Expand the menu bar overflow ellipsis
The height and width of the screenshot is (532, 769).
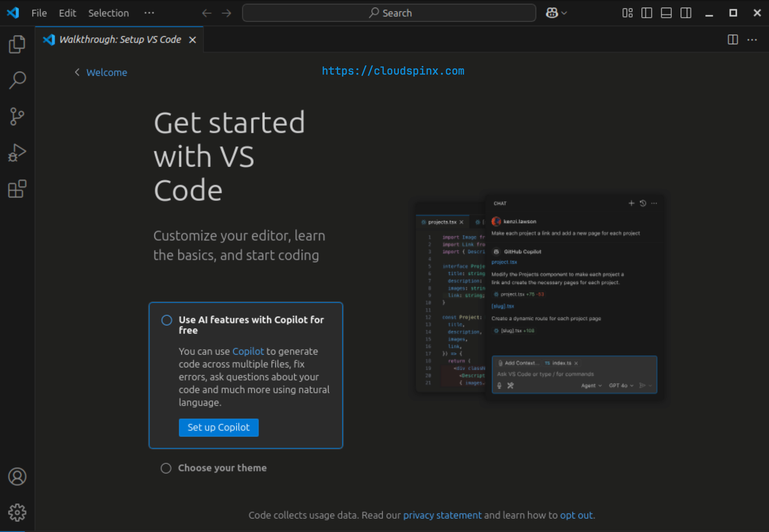pyautogui.click(x=149, y=13)
